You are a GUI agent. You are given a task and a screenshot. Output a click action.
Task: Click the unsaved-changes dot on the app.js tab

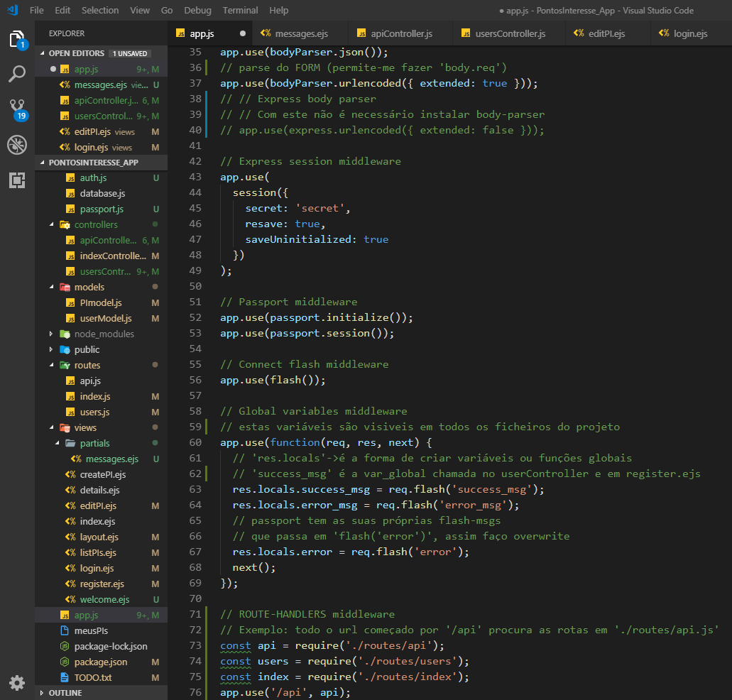pos(241,33)
